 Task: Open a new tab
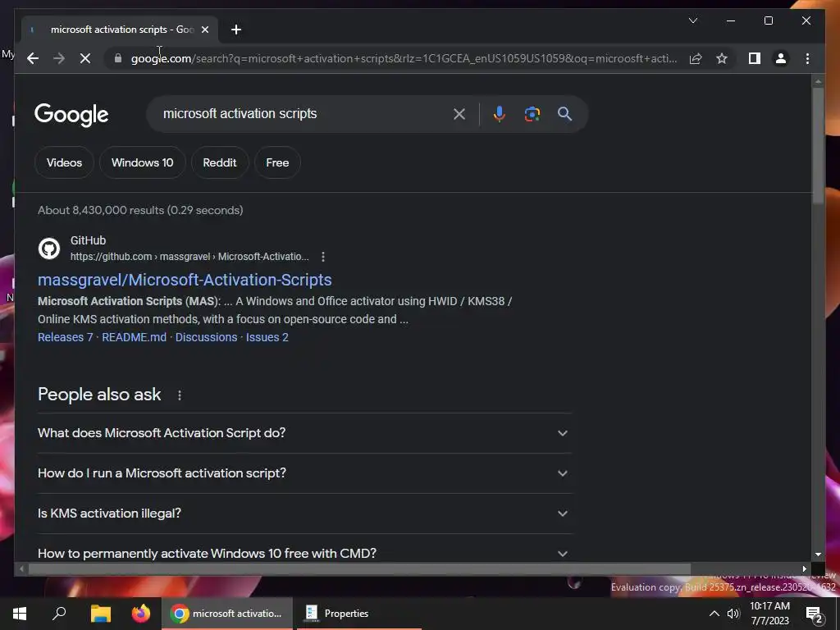pyautogui.click(x=236, y=30)
